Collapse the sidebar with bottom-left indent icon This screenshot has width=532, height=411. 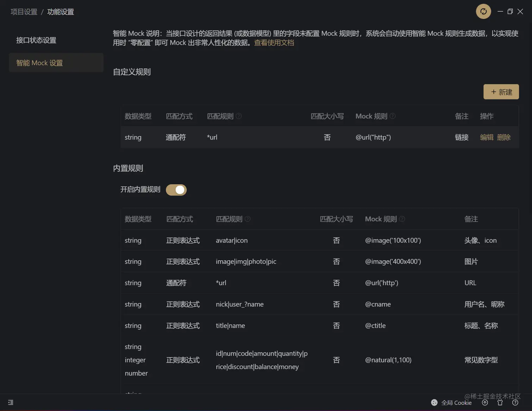(x=10, y=402)
